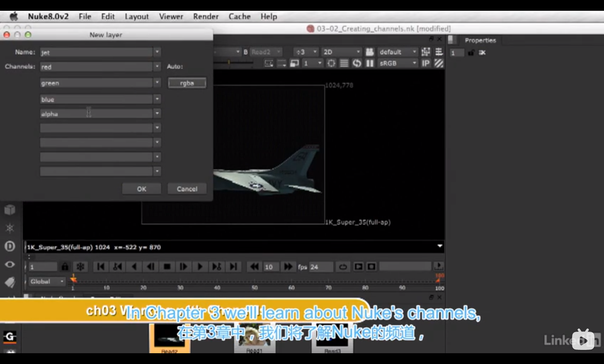Viewport: 604px width, 364px height.
Task: Click the 3D view lock camera icon
Action: pos(370,52)
